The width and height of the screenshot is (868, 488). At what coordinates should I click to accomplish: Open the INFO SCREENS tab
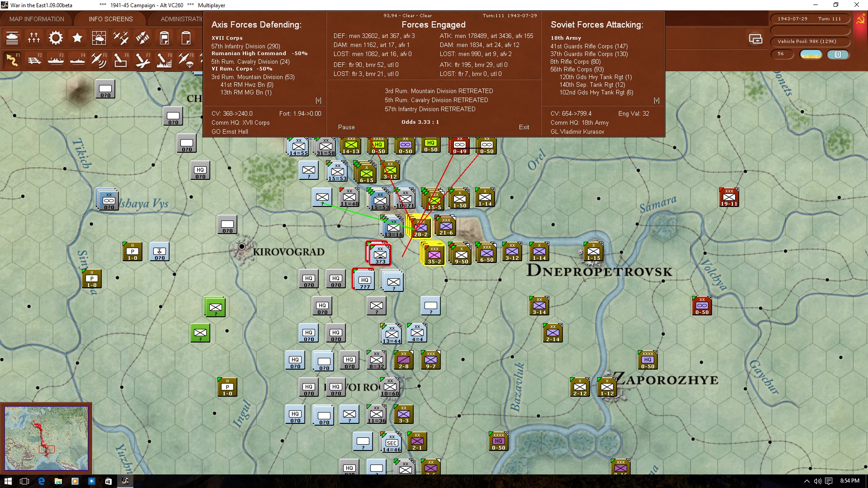coord(111,19)
